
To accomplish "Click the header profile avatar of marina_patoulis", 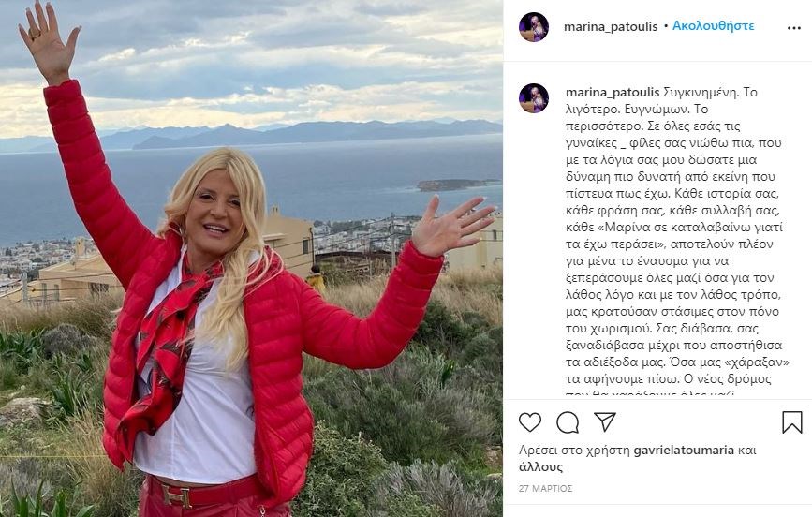I will pos(534,27).
